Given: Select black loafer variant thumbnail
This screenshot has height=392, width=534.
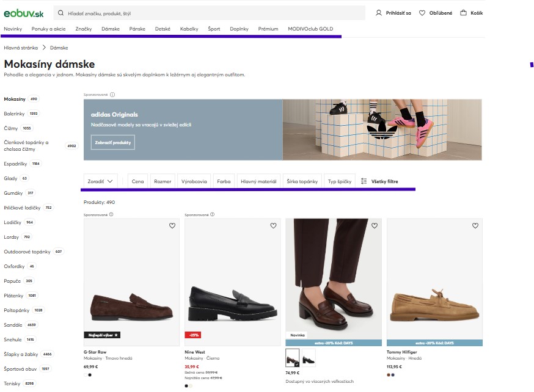Looking at the screenshot, I should pyautogui.click(x=309, y=358).
